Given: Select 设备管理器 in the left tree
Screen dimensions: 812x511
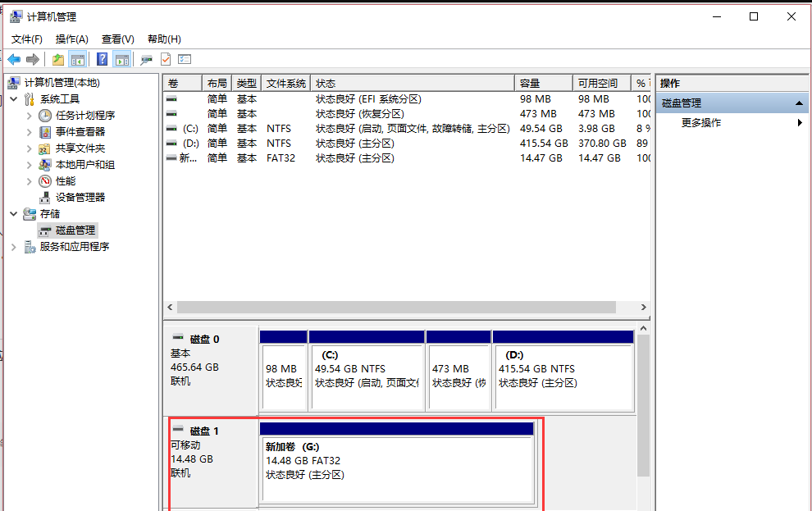Looking at the screenshot, I should [80, 197].
